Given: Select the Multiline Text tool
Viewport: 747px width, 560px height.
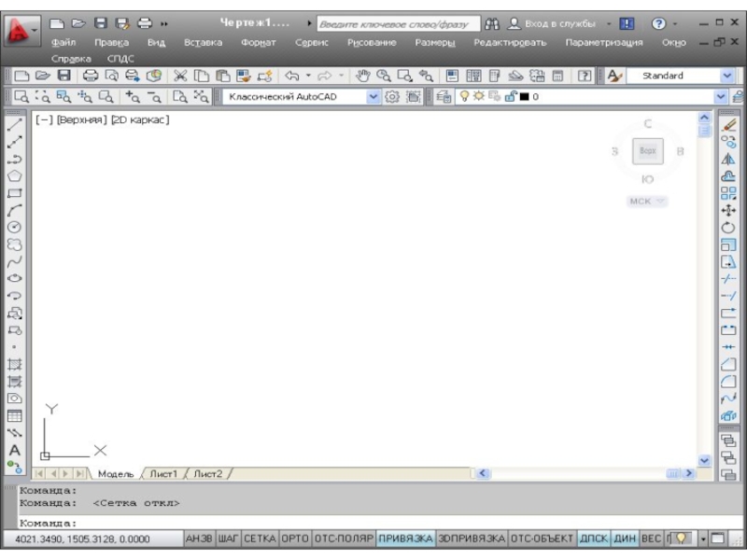Looking at the screenshot, I should 14,450.
